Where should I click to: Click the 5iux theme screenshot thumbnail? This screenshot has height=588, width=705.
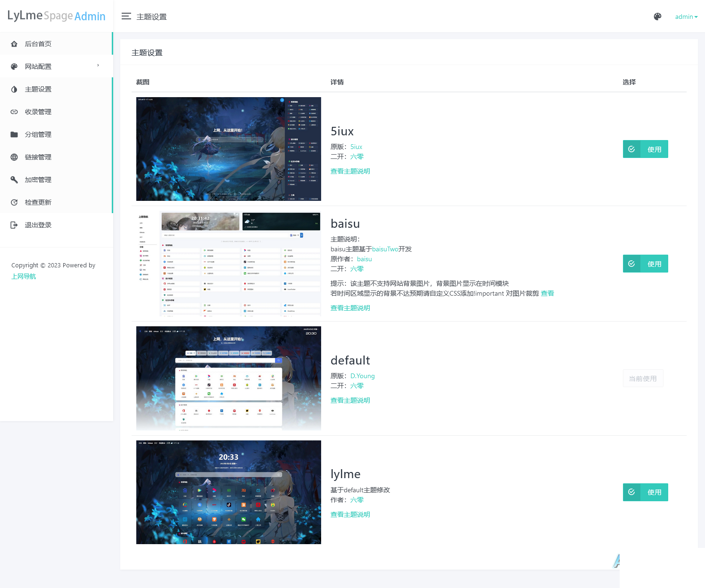(x=229, y=149)
